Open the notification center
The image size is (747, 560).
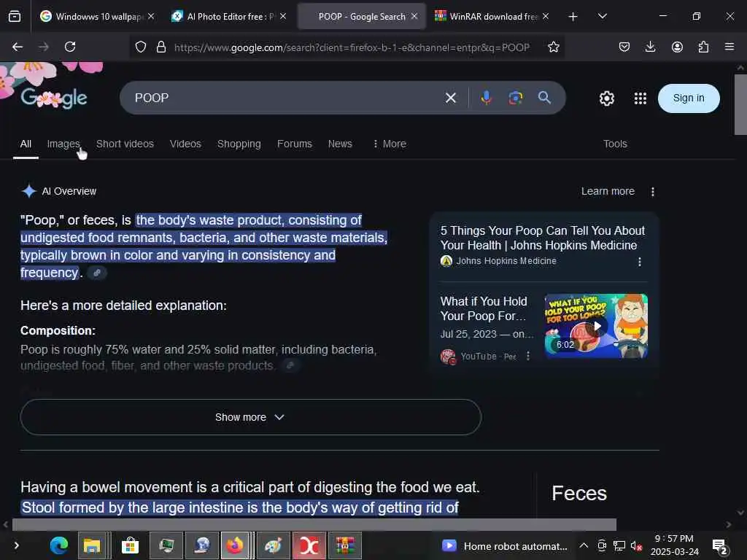pyautogui.click(x=719, y=546)
